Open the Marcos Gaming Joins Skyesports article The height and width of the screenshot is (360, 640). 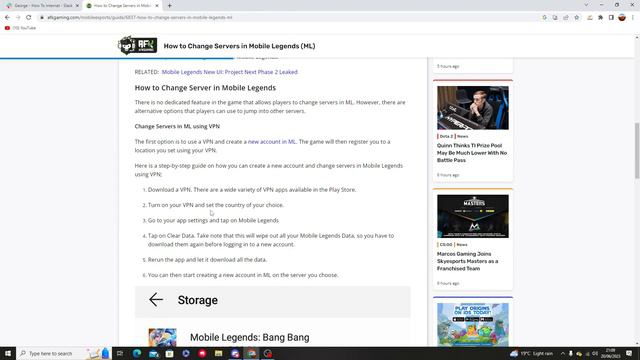(468, 261)
